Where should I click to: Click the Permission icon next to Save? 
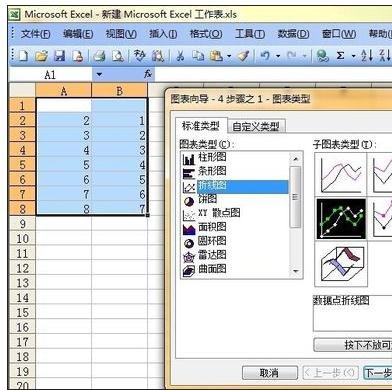78,56
